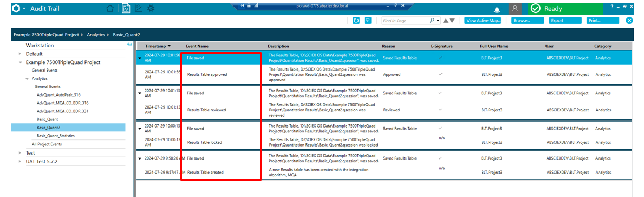
Task: Click the Find in Page magnifier icon
Action: click(x=432, y=20)
